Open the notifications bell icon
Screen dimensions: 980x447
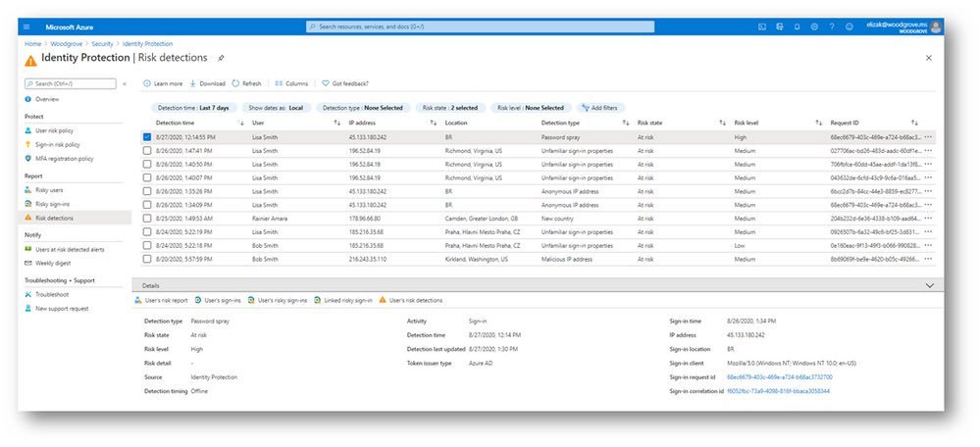click(797, 26)
